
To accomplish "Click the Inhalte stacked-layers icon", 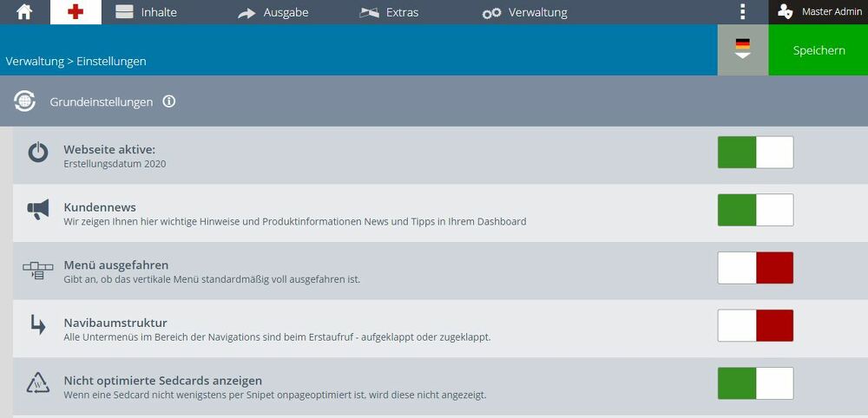I will click(x=124, y=12).
